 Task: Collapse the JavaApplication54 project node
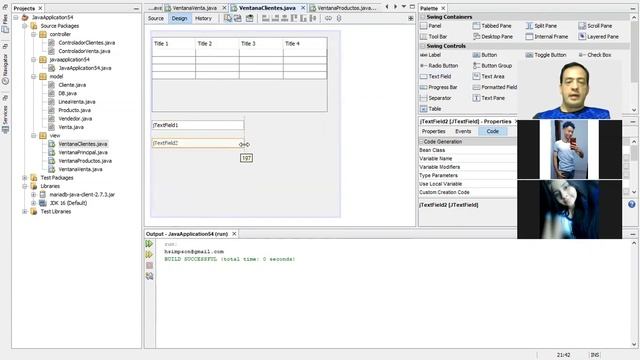(16, 17)
